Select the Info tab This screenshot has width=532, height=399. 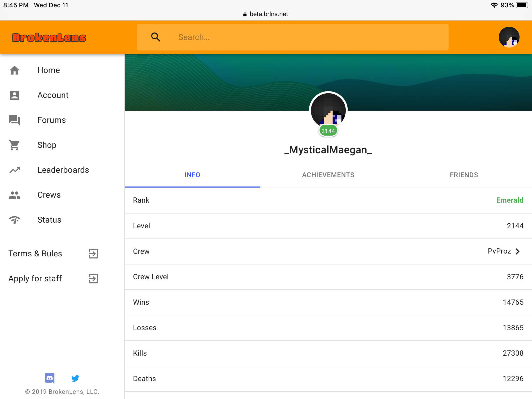tap(192, 175)
